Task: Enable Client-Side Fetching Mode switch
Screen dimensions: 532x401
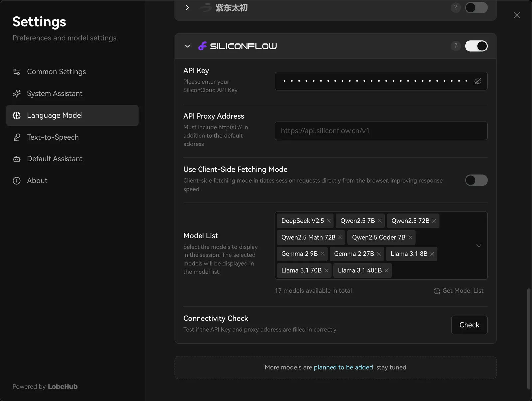Action: tap(476, 180)
